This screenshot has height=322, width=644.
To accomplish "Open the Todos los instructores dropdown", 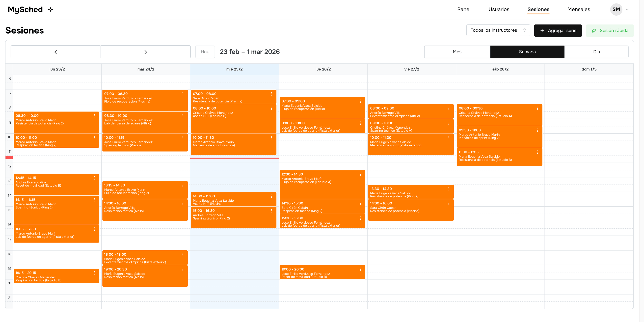I will 498,30.
